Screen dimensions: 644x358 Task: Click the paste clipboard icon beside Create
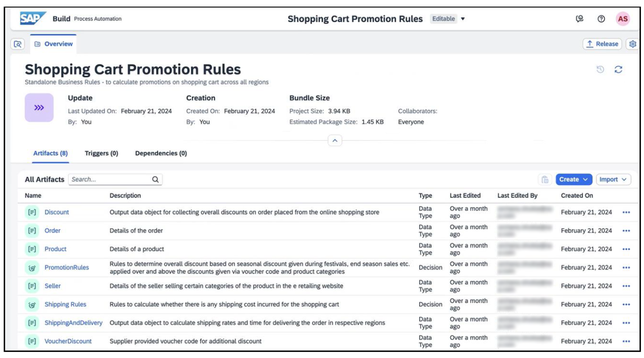coord(545,179)
